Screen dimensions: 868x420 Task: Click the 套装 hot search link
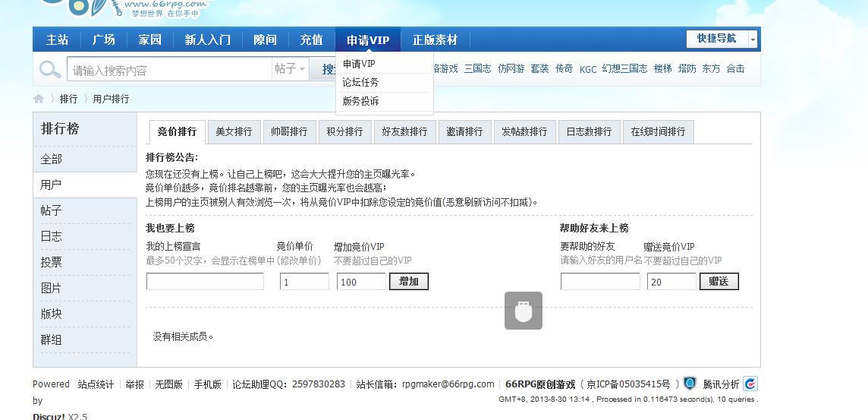point(539,68)
